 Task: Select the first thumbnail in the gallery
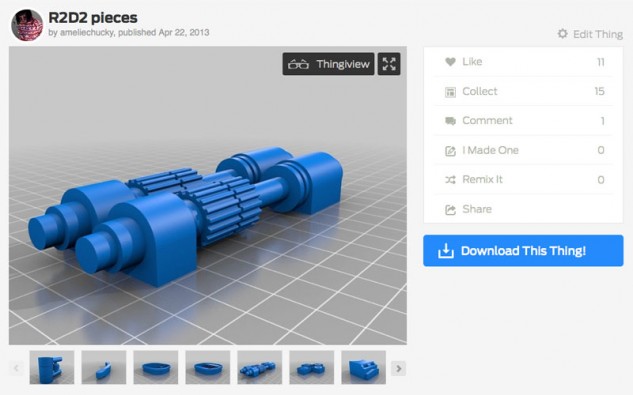click(52, 367)
